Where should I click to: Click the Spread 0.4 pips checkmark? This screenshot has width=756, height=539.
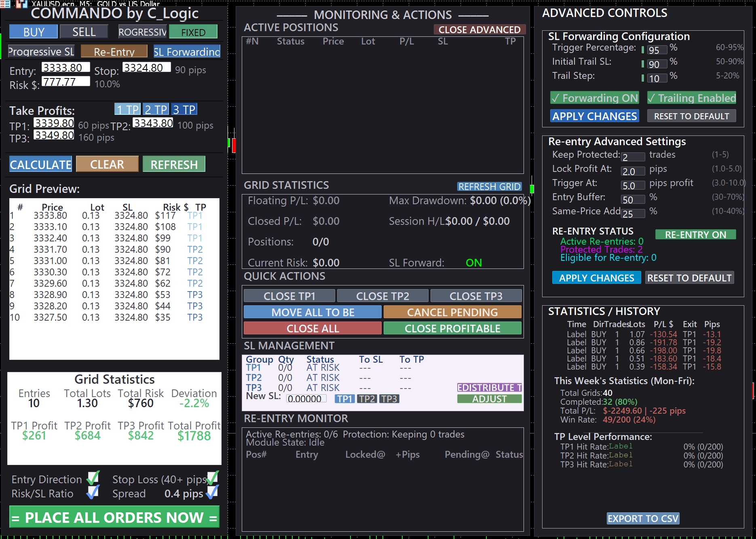coord(213,492)
